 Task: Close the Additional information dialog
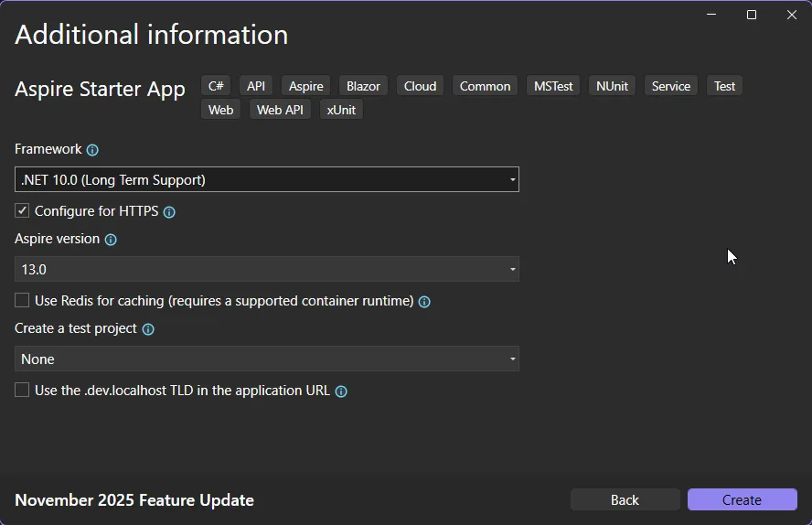click(792, 15)
